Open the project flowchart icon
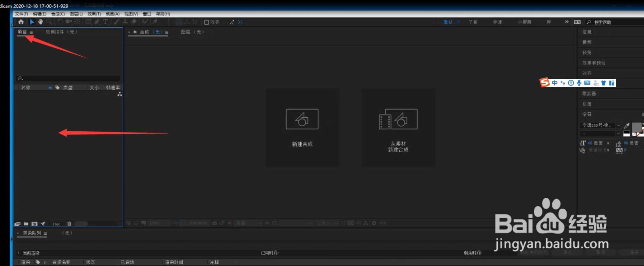The height and width of the screenshot is (266, 644). (120, 94)
